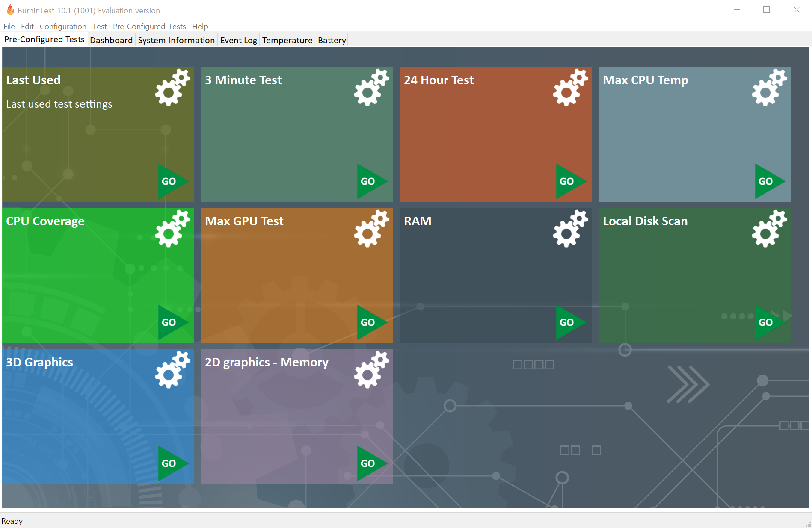Viewport: 812px width, 528px height.
Task: Switch to the System Information tab
Action: click(x=176, y=40)
